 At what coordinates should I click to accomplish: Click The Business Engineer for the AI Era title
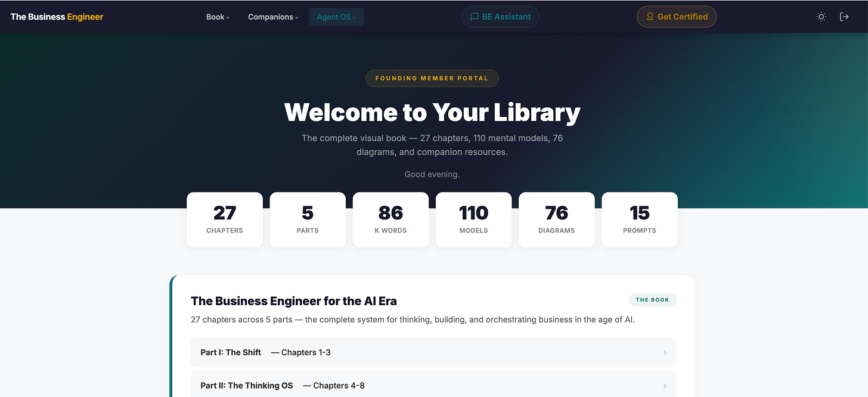(294, 301)
